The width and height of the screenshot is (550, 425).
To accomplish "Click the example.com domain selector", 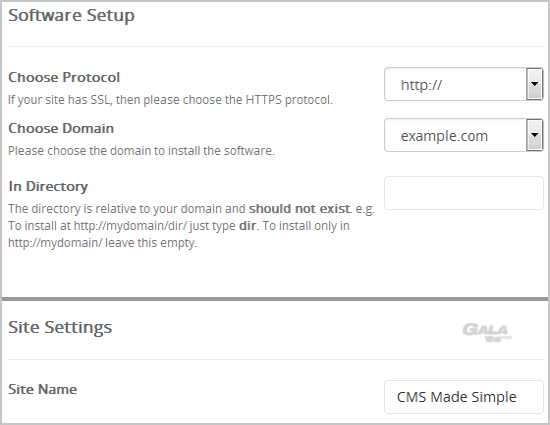I will tap(463, 135).
